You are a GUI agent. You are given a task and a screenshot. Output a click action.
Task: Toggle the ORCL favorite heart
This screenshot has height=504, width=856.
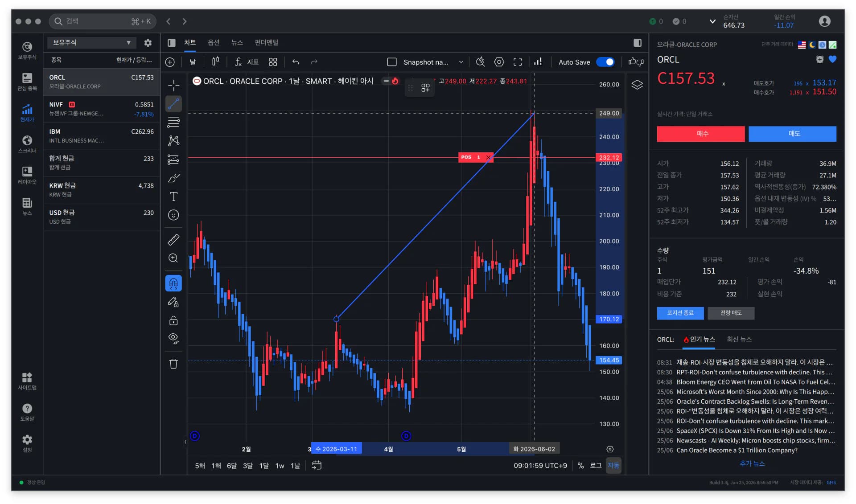tap(832, 59)
